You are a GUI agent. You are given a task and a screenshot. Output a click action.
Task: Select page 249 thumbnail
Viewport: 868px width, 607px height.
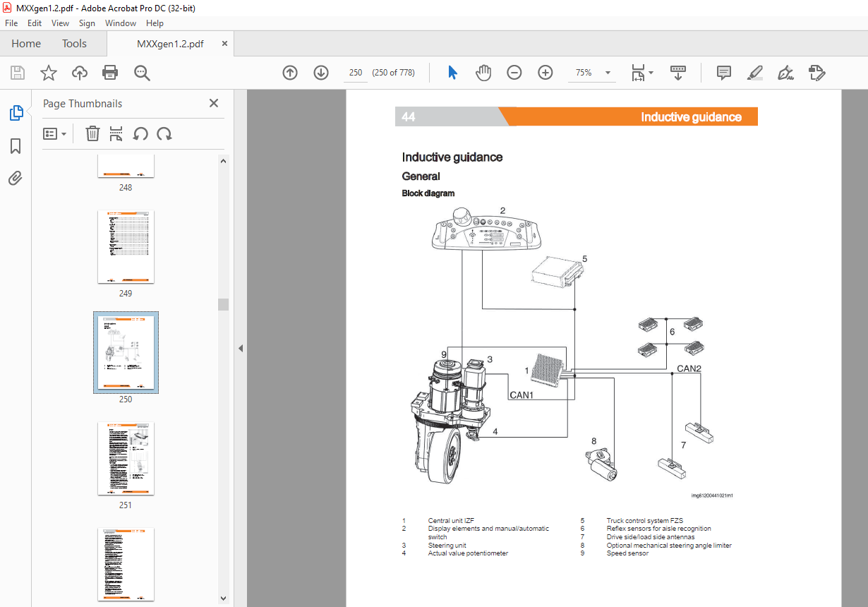click(x=126, y=247)
